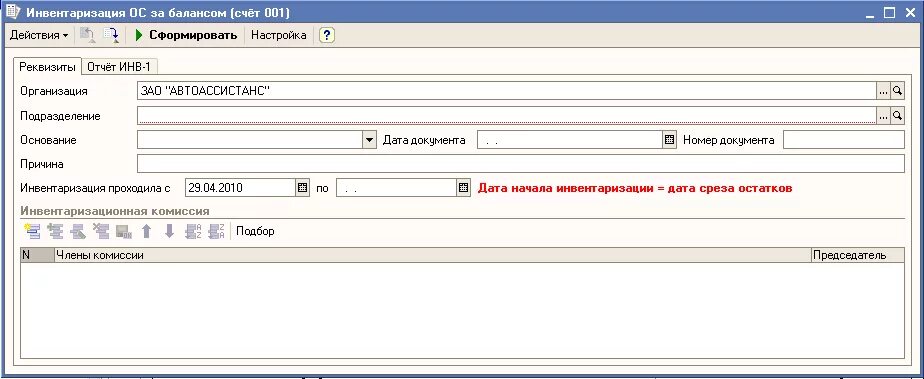Open Подразделение selection with the ellipsis button

(883, 116)
